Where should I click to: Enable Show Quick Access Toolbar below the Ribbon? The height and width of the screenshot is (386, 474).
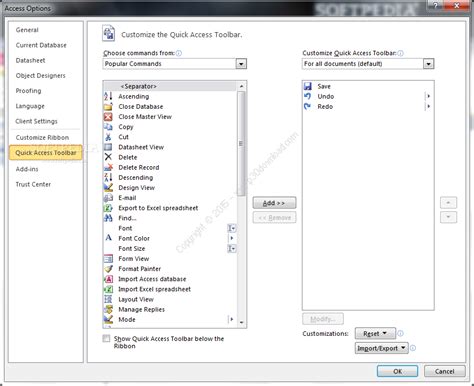coord(106,339)
